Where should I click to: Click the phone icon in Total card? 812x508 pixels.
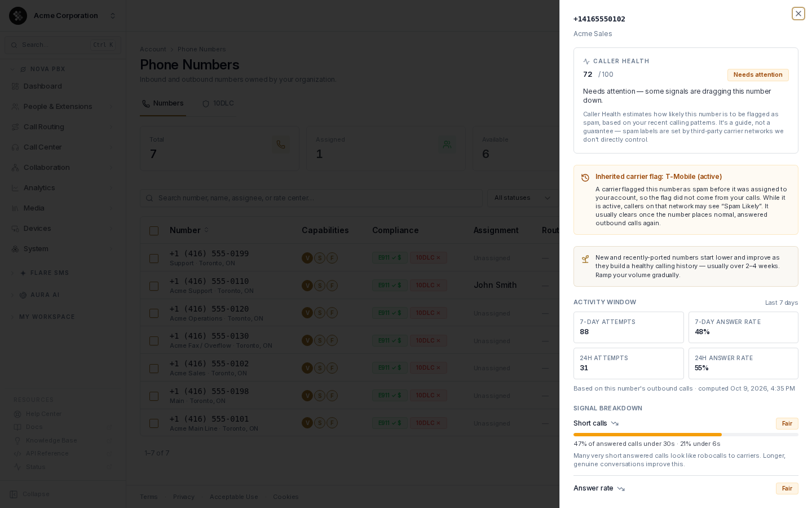(280, 144)
